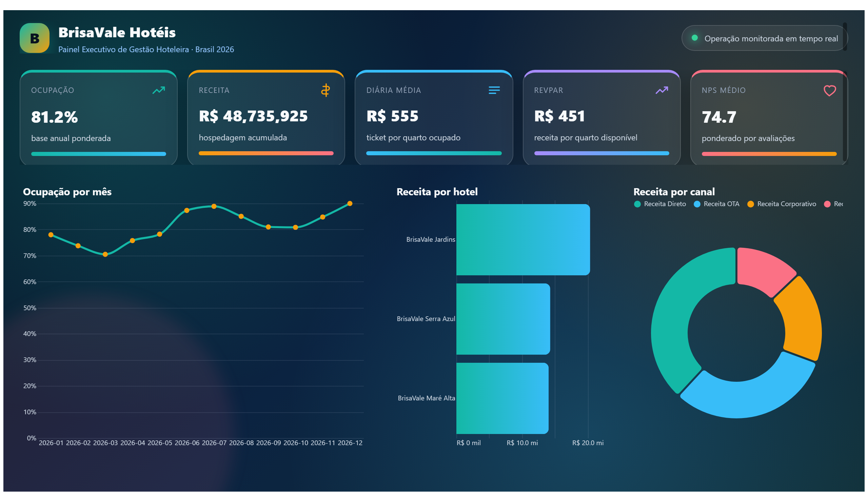This screenshot has width=868, height=495.
Task: Click the "BrisaVale Hotéis" title
Action: pyautogui.click(x=117, y=33)
